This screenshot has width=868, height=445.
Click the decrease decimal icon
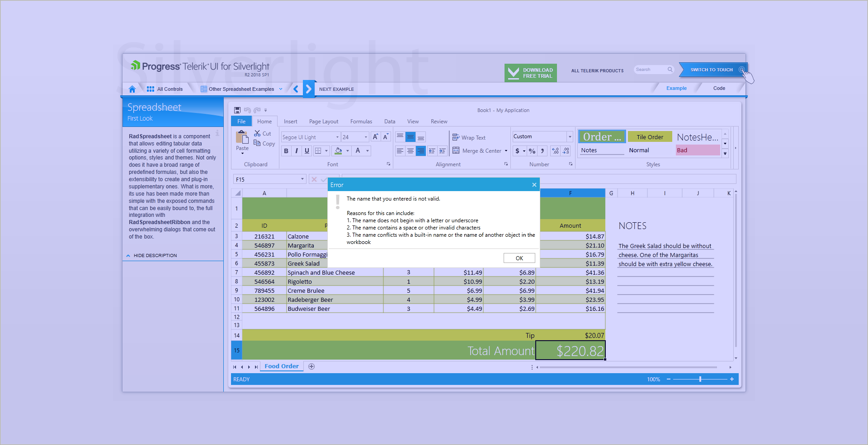[566, 151]
